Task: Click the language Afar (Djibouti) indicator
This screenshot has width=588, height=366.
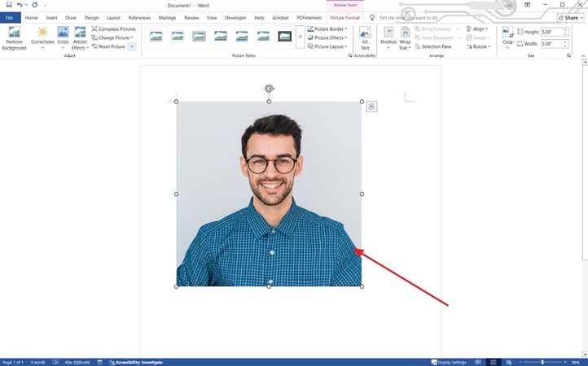Action: [x=77, y=362]
